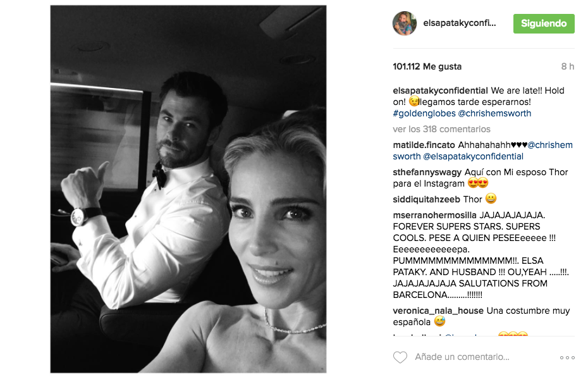
Task: Open @chrishem mention in matilde.fincato's comment
Action: [x=550, y=145]
